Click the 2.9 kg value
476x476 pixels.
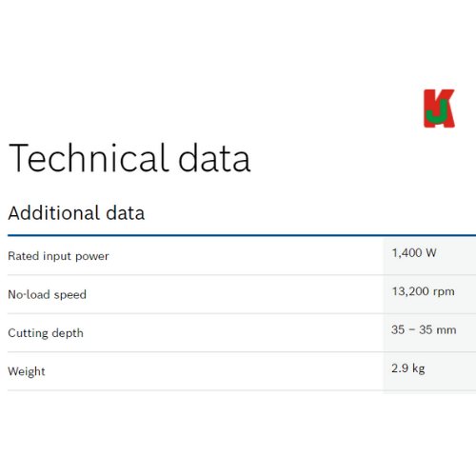408,368
